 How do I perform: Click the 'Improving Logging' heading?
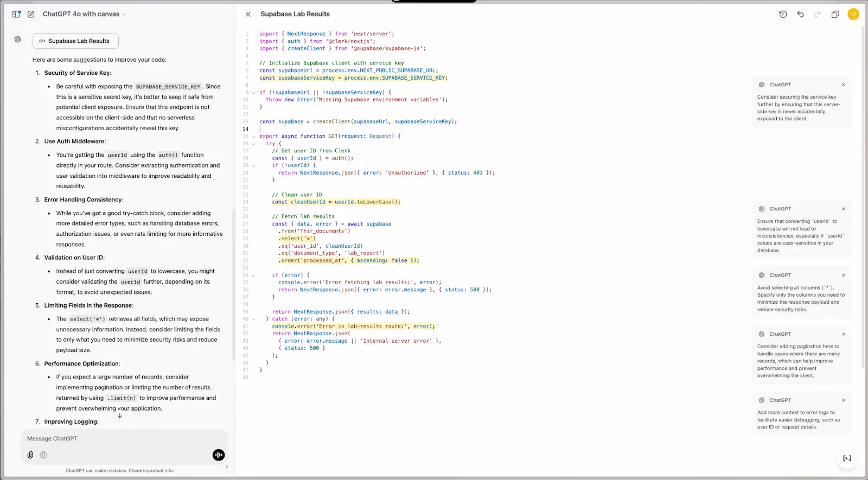tap(71, 422)
